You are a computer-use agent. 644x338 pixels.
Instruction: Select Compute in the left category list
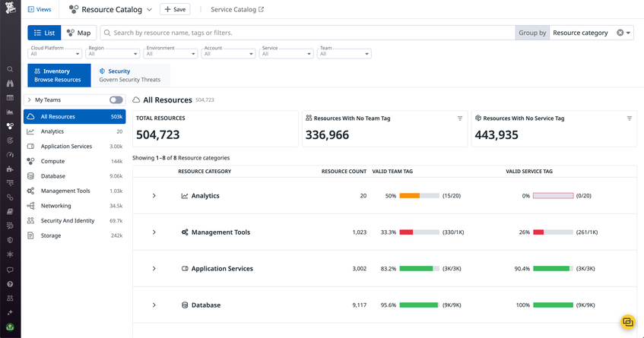[x=75, y=161]
